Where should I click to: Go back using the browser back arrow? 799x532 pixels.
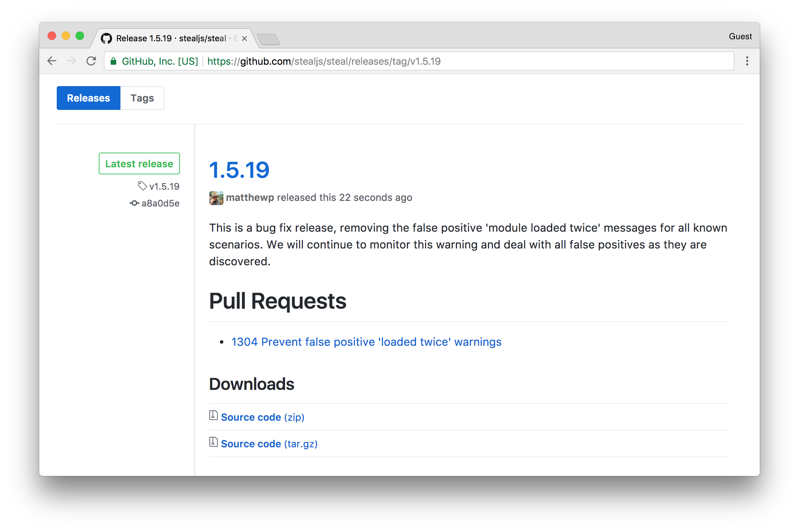[52, 61]
